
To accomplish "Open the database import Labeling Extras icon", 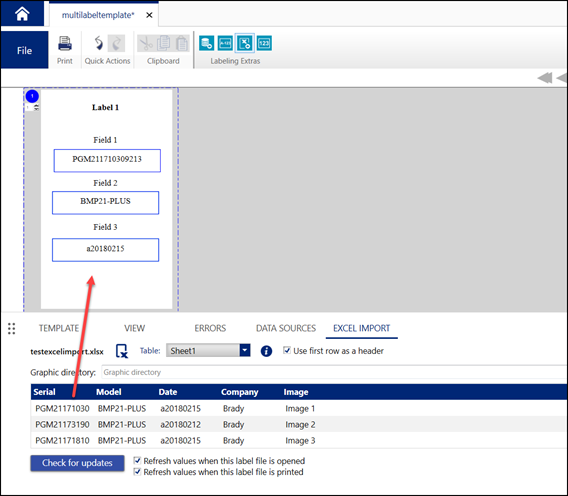I will coord(206,43).
